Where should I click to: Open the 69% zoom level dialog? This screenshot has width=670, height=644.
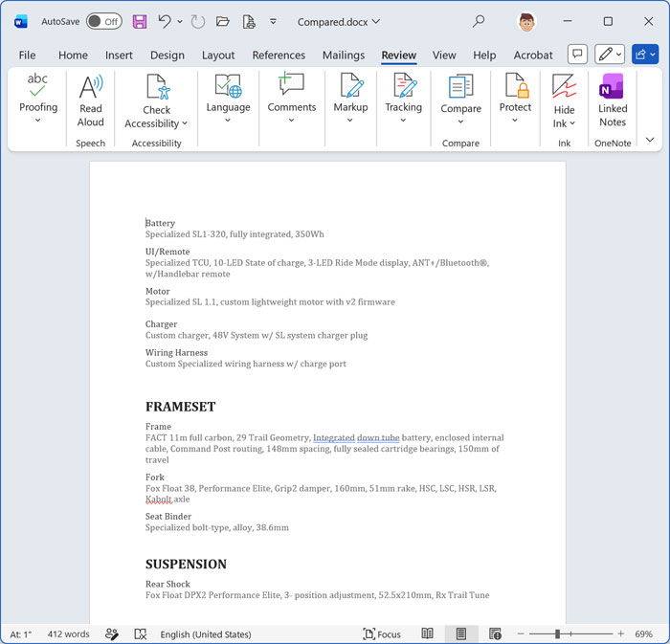click(643, 634)
